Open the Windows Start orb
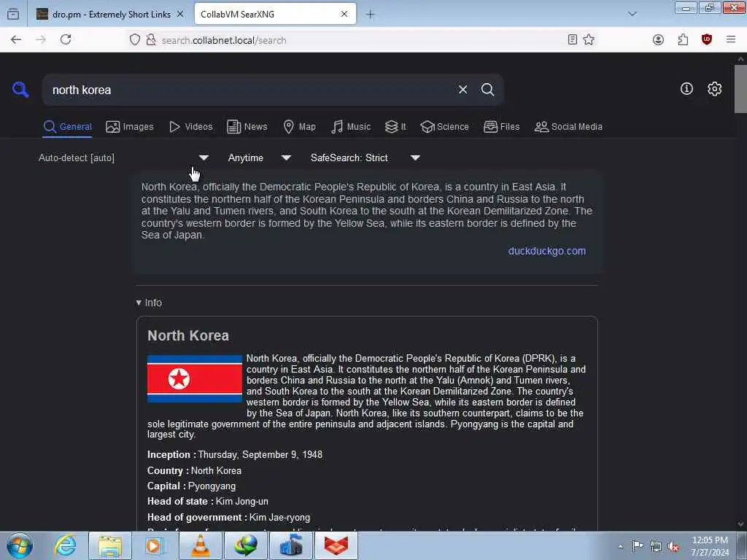This screenshot has height=560, width=747. pos(20,545)
